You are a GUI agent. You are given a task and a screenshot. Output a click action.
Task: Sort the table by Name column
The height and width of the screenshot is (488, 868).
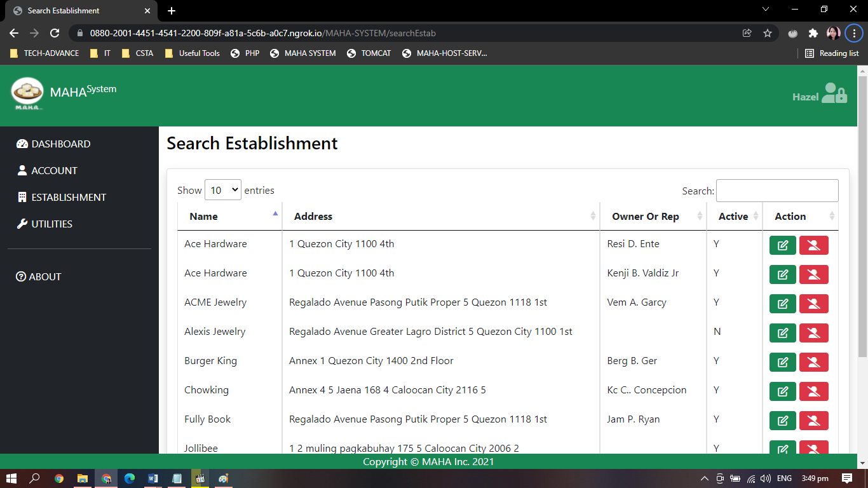click(230, 217)
